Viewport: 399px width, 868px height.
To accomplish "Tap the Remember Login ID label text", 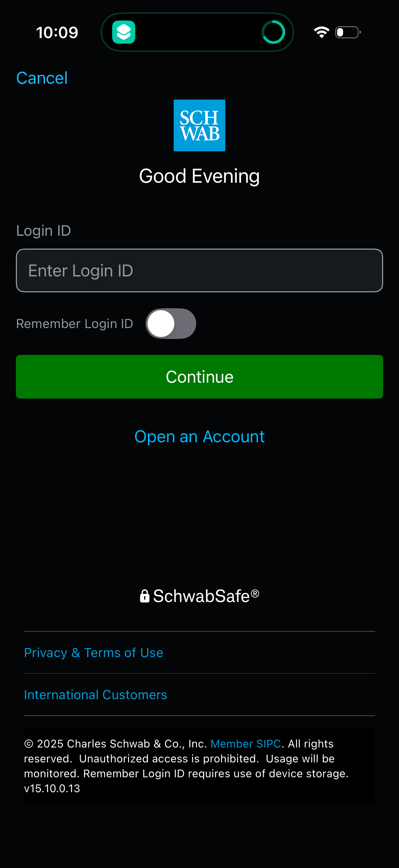I will click(74, 323).
